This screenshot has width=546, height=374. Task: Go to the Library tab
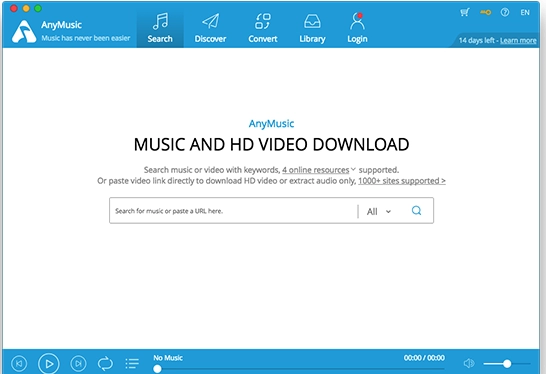tap(312, 28)
